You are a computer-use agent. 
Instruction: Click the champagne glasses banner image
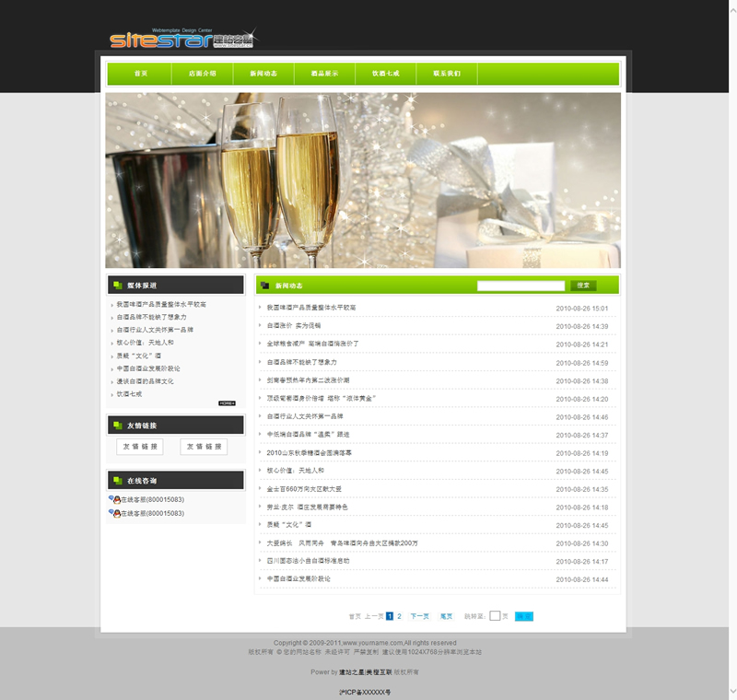363,180
